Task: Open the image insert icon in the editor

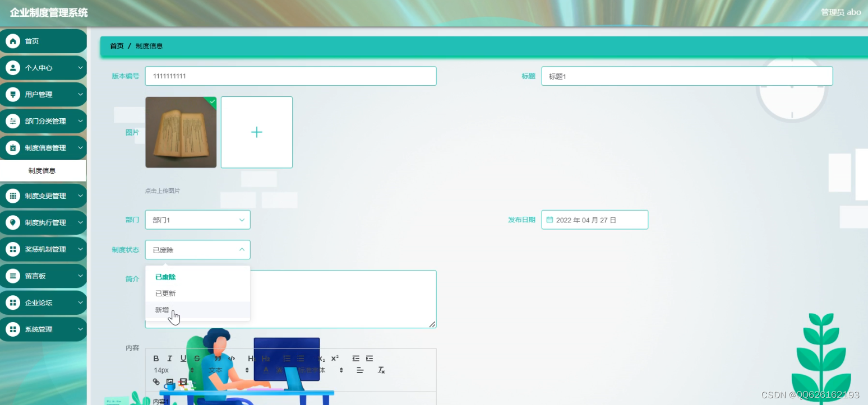Action: 169,381
